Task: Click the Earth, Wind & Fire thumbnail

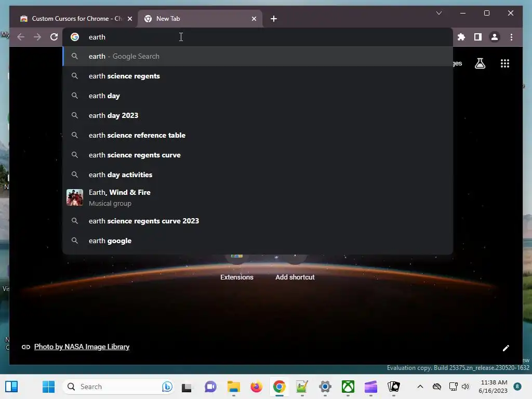Action: pyautogui.click(x=75, y=197)
